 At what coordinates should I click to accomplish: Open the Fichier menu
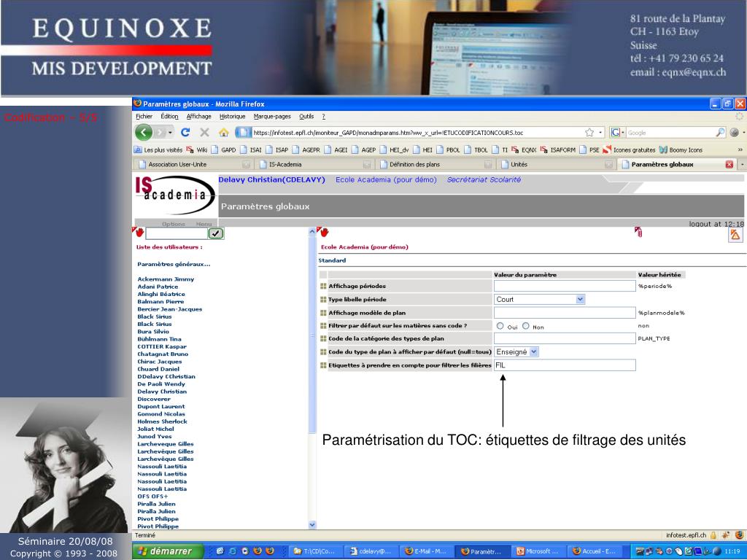tap(144, 116)
